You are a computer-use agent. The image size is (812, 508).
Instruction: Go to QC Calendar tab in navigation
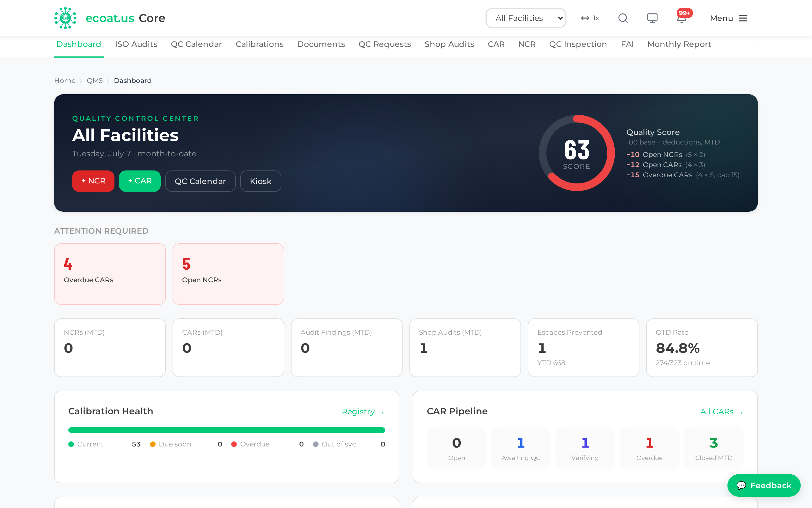tap(196, 44)
